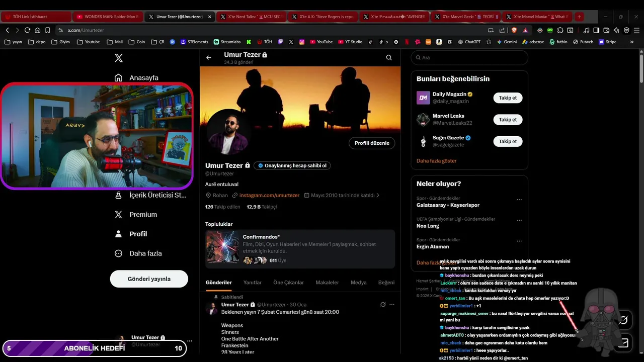Click the Sağcı Gazete avatar
644x362 pixels.
pyautogui.click(x=423, y=141)
